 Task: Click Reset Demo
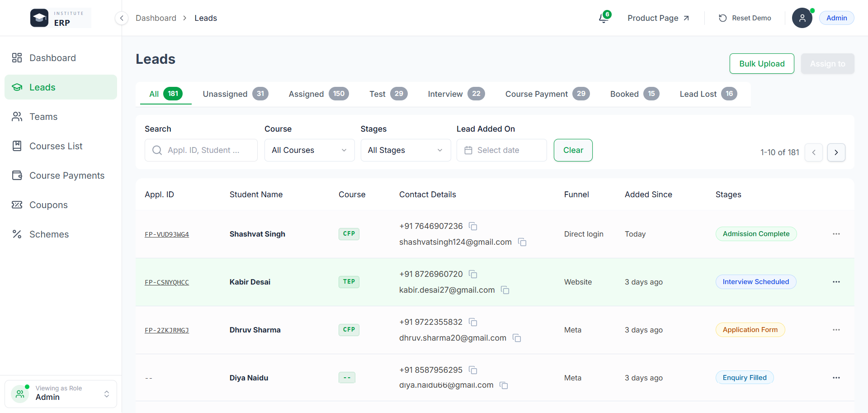coord(745,18)
